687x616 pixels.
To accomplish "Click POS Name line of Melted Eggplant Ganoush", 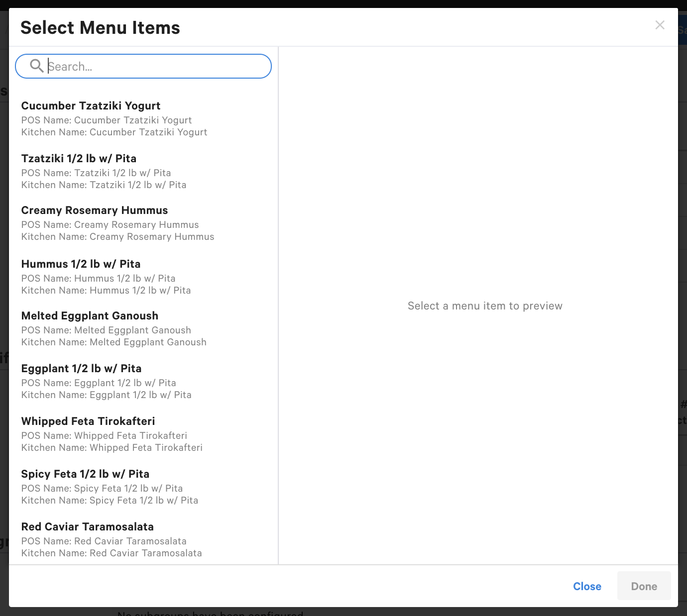I will pos(106,330).
